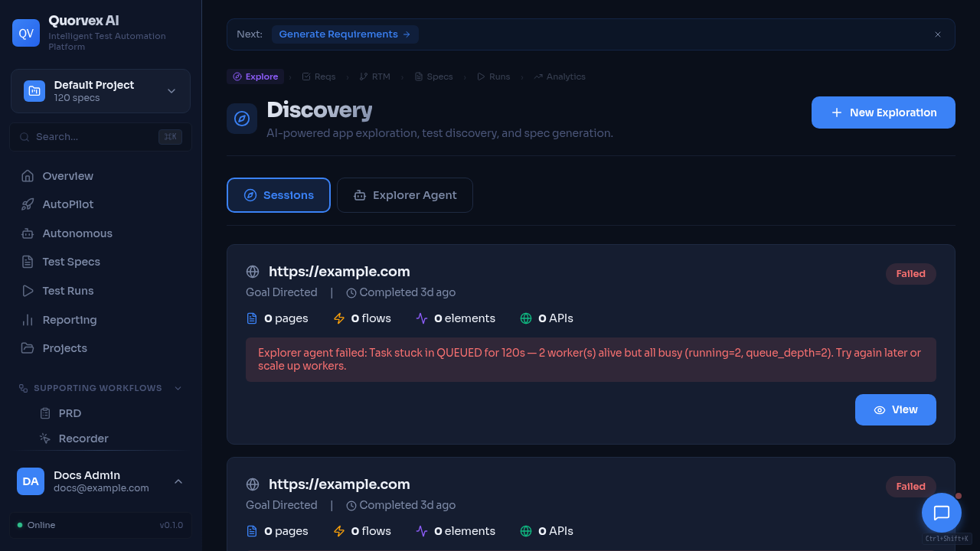Click the second session's flows lightning icon
Screen dimensions: 980x551
pyautogui.click(x=339, y=531)
